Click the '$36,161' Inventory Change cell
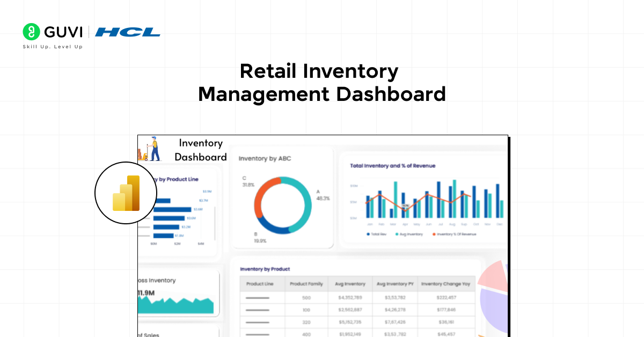Viewport: 644px width, 337px height. 447,322
